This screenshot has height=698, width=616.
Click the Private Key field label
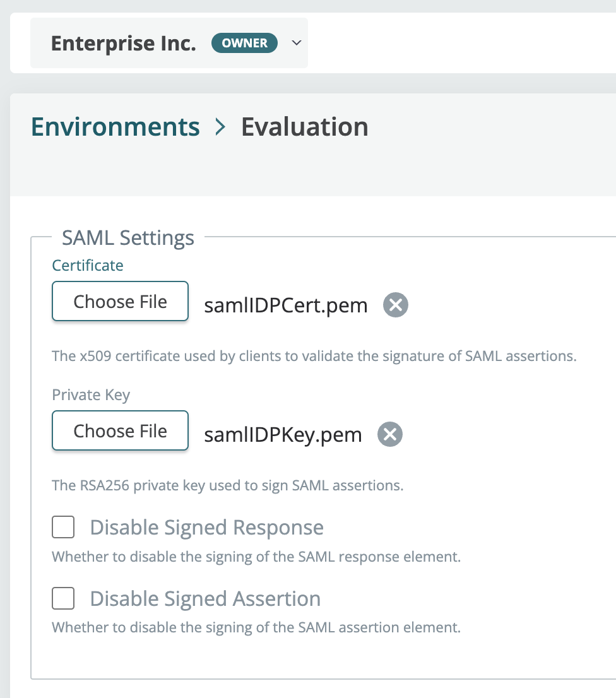point(92,395)
